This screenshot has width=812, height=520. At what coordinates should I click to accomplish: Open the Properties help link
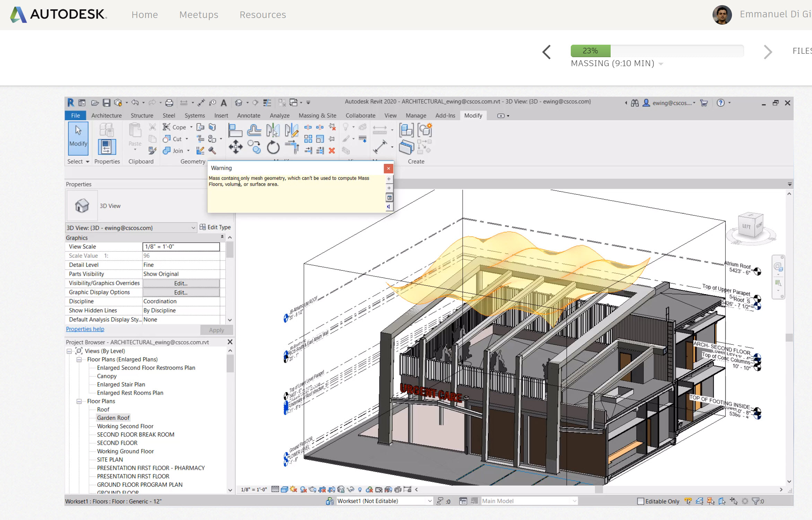(x=85, y=329)
